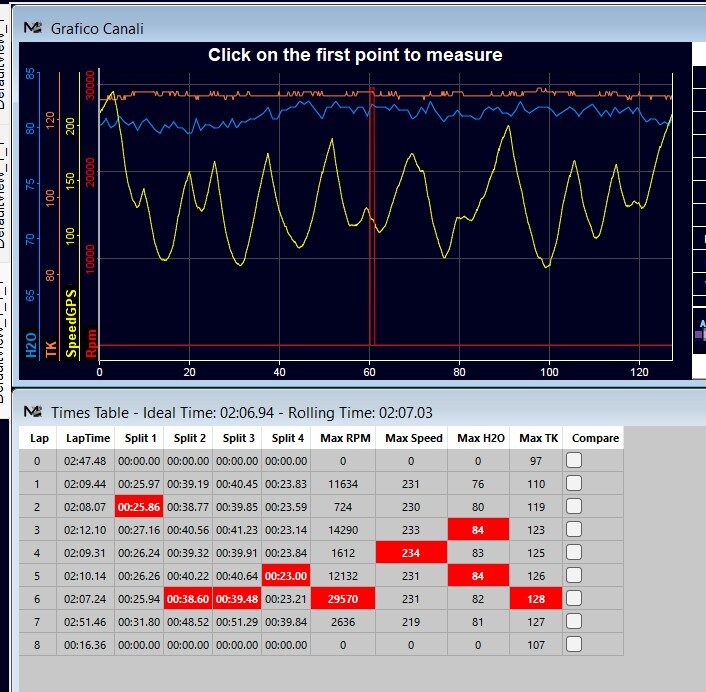Click lap 1 Max H2O value 76
The height and width of the screenshot is (692, 706).
click(478, 484)
